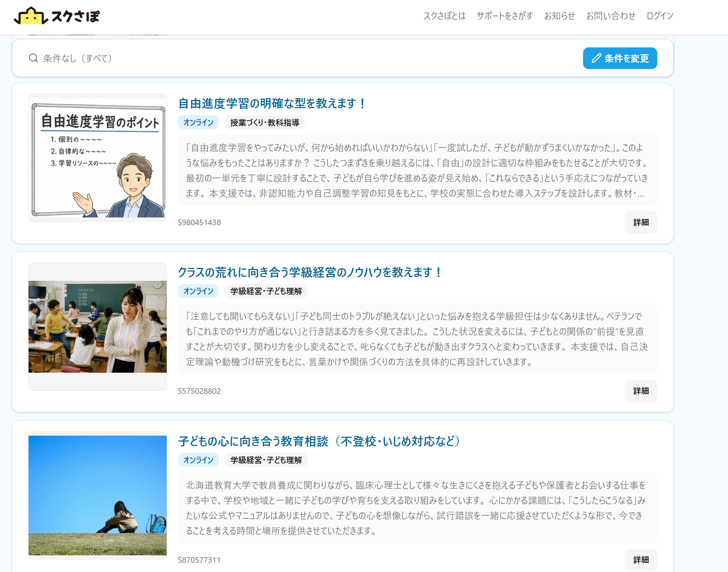The width and height of the screenshot is (728, 572).
Task: Click the ログイン link
Action: (x=660, y=16)
